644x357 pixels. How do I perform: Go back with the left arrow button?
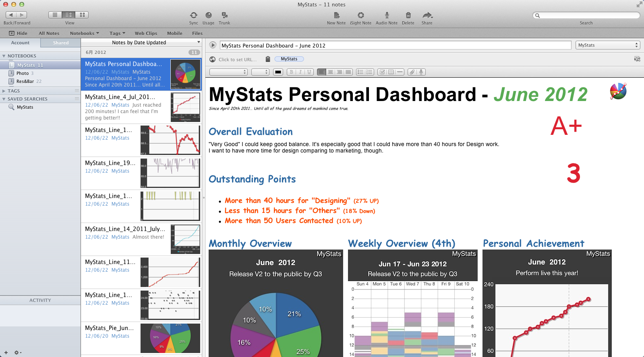tap(11, 15)
